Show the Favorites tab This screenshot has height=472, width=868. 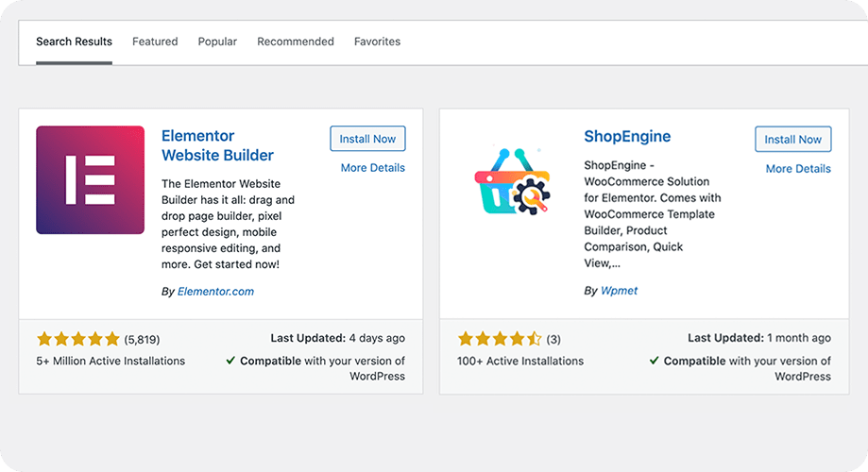[x=377, y=42]
